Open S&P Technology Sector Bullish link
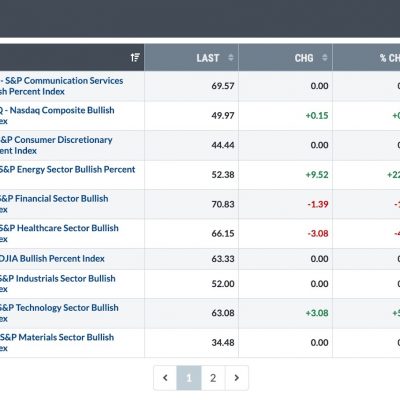 tap(59, 313)
